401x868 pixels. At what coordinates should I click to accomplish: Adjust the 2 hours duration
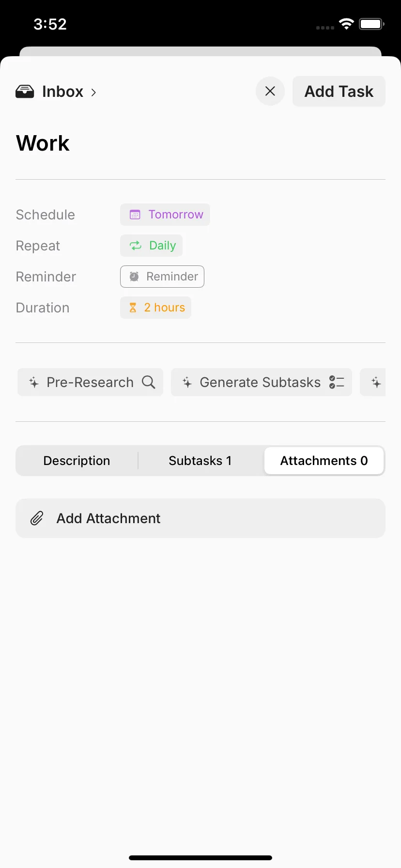(156, 308)
